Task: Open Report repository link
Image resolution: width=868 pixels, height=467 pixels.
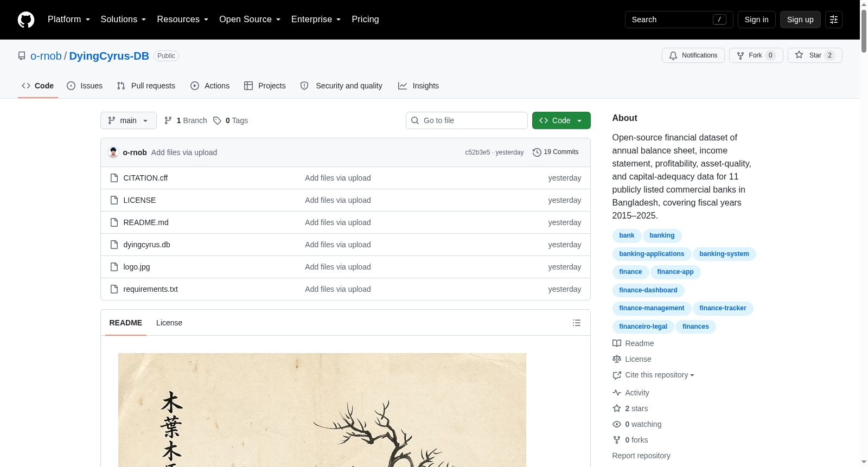Action: coord(641,456)
